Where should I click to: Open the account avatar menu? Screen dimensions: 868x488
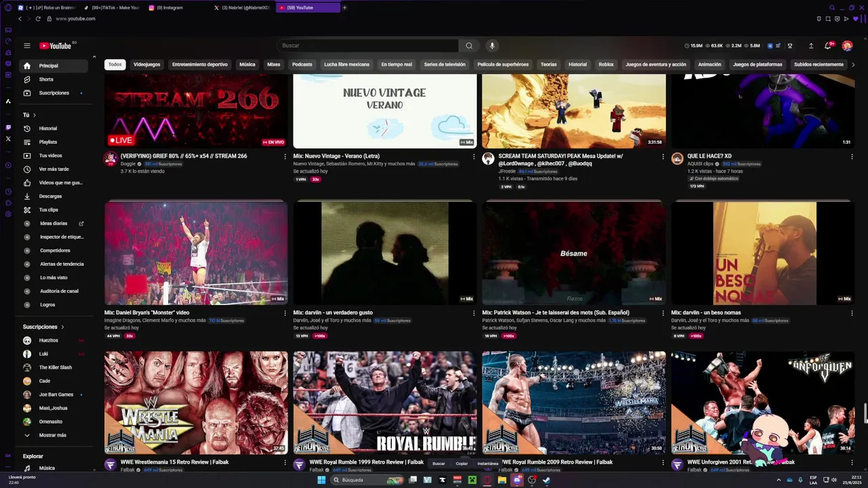click(847, 45)
